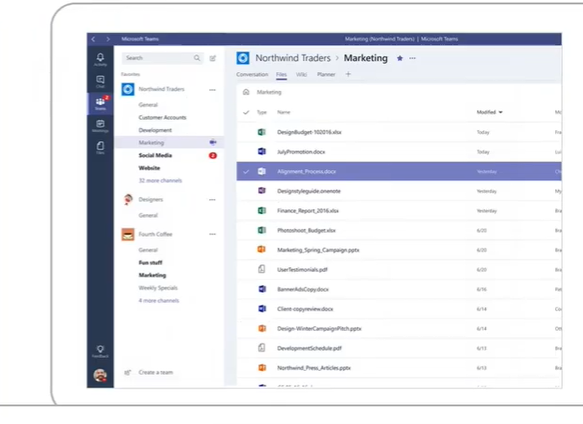Switch to the Planner tab
This screenshot has width=583, height=424.
(326, 74)
